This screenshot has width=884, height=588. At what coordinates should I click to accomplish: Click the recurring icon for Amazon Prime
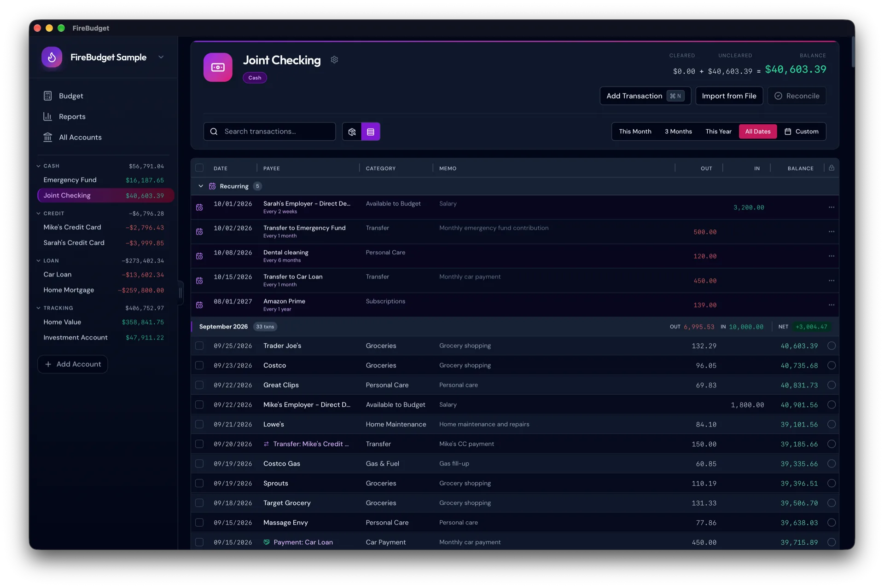click(199, 305)
